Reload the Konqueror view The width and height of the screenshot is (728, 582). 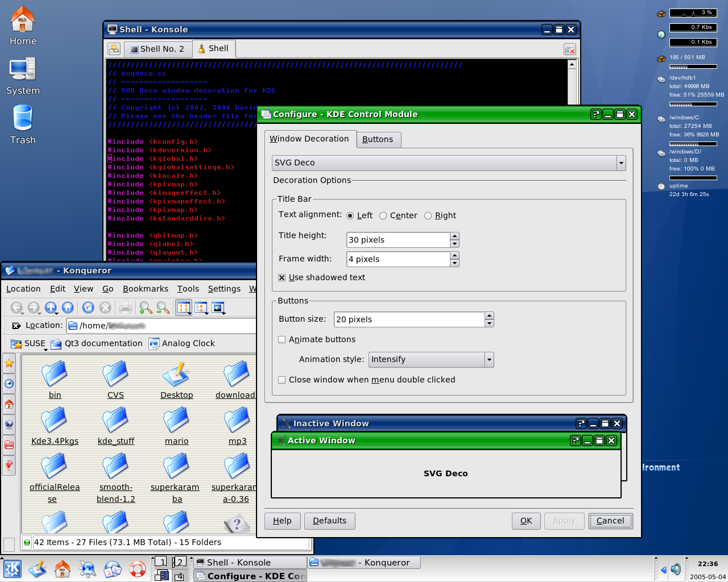coord(88,307)
